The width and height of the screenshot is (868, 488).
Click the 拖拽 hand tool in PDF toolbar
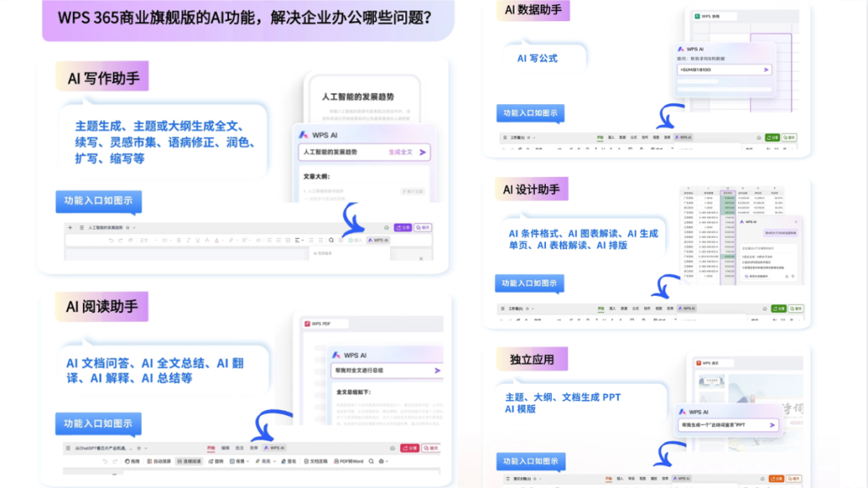click(x=132, y=462)
